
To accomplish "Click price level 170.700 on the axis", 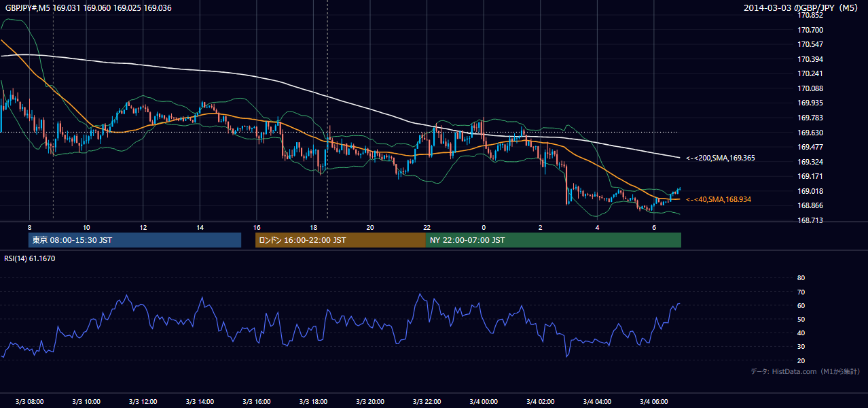I will click(x=811, y=30).
